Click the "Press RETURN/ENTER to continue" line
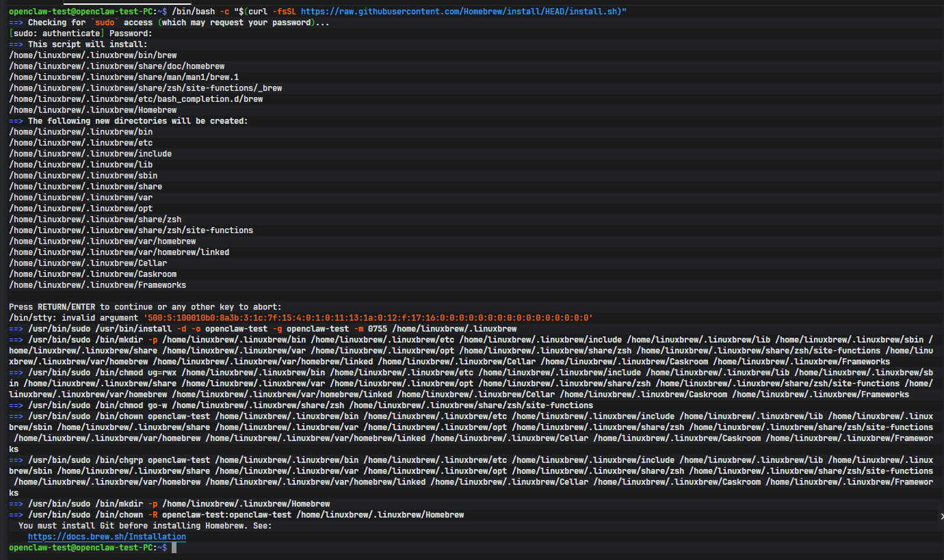This screenshot has height=560, width=944. click(x=145, y=307)
